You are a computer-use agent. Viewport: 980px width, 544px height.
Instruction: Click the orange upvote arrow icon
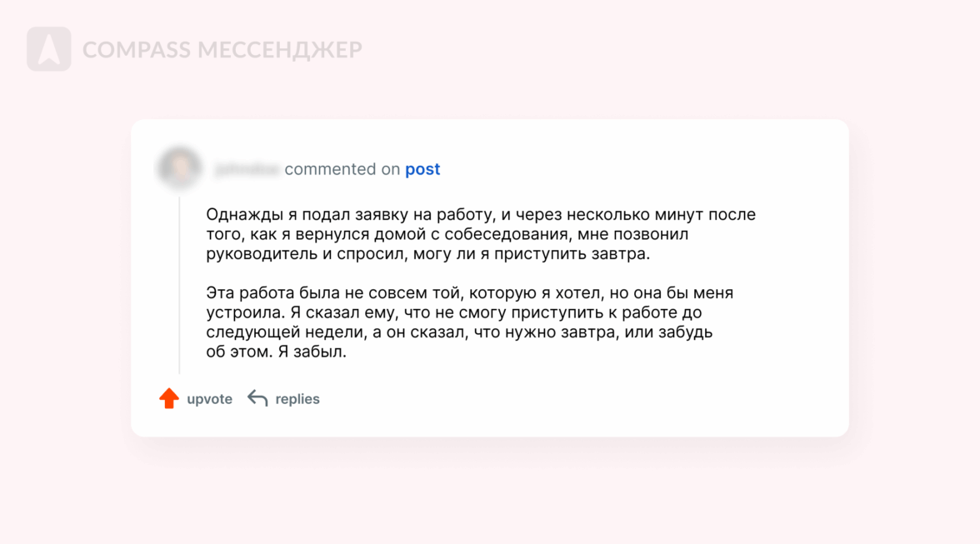(x=169, y=398)
